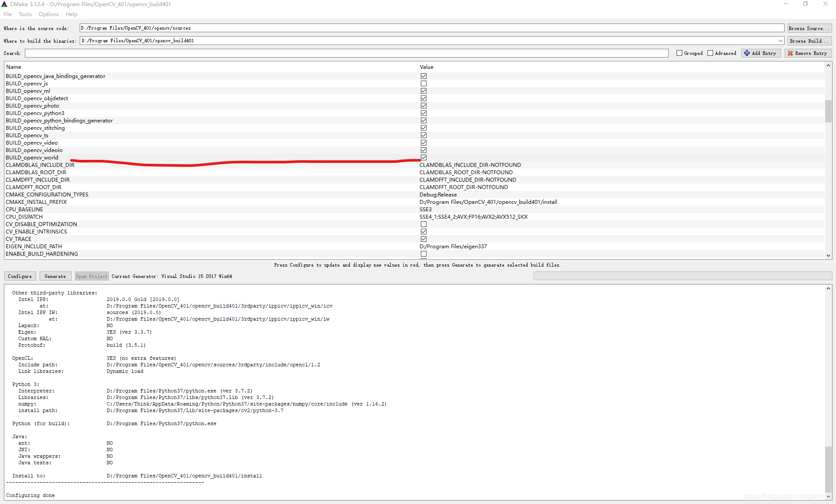The image size is (836, 504).
Task: Toggle CV_TRACE checkbox
Action: click(x=423, y=239)
